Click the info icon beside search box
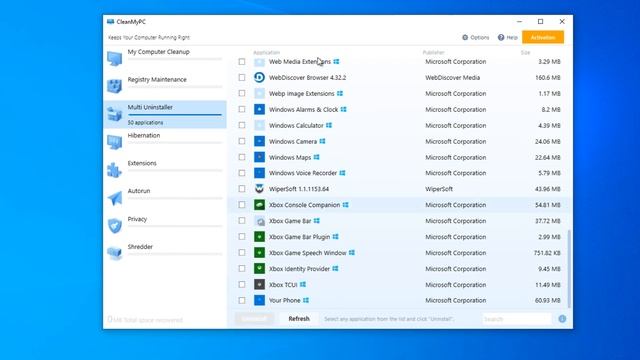 pyautogui.click(x=562, y=319)
